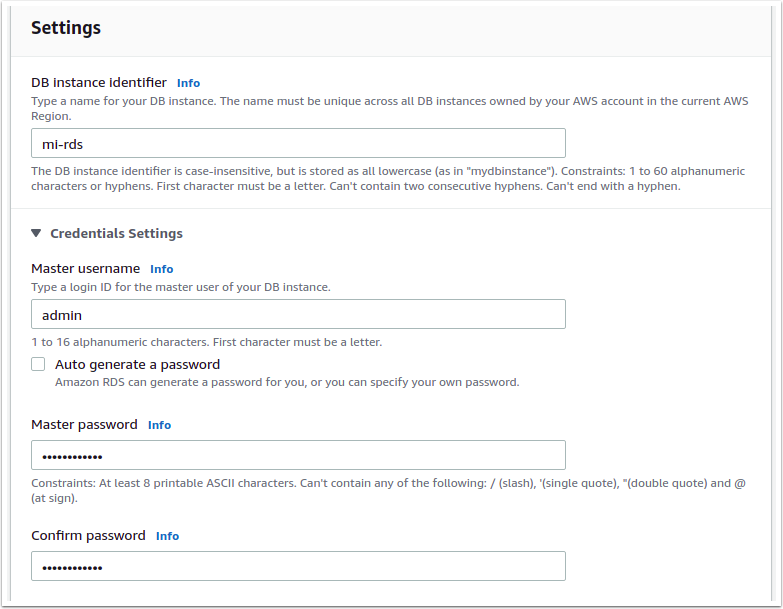The width and height of the screenshot is (783, 609).
Task: Click into the Master password field
Action: (x=298, y=455)
